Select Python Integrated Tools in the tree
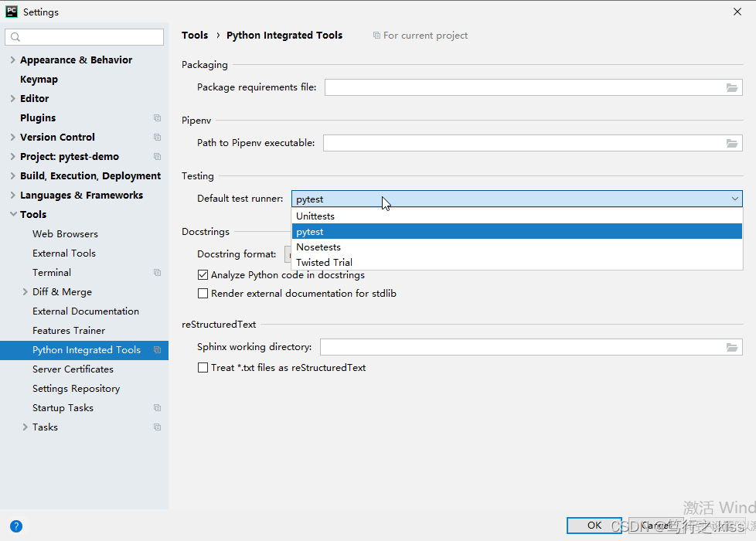Viewport: 756px width, 541px height. click(84, 349)
